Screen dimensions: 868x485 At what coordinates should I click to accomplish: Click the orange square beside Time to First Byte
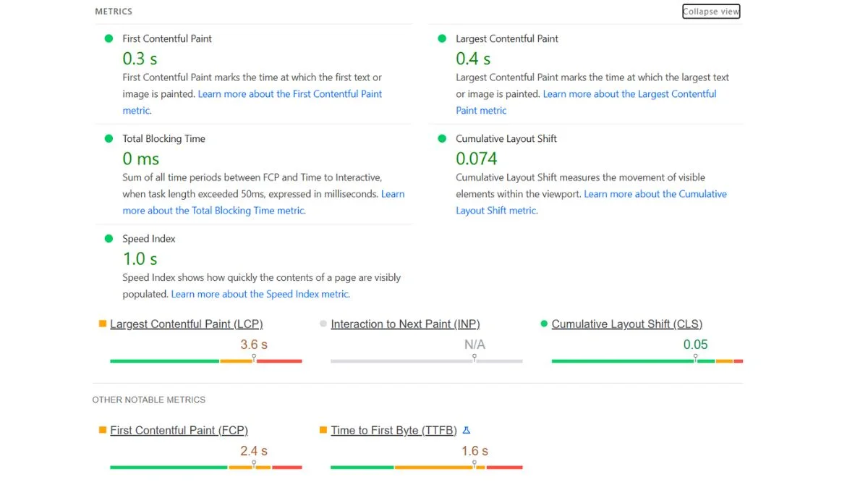pyautogui.click(x=323, y=430)
